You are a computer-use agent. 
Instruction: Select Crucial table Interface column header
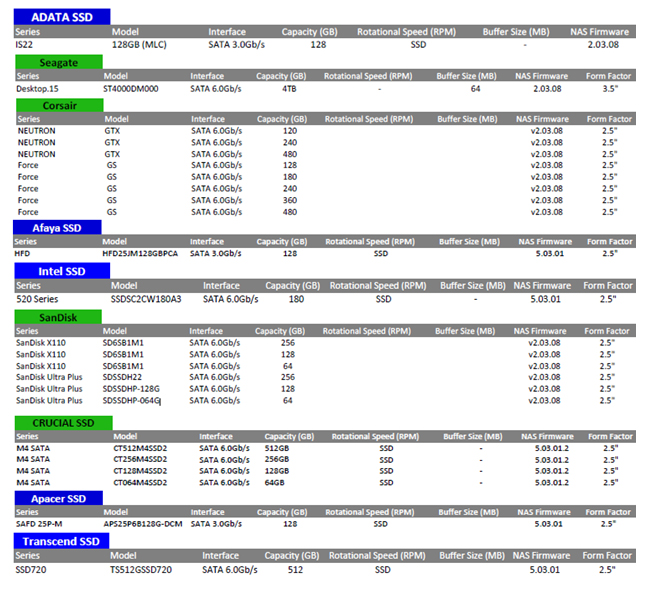pos(216,436)
